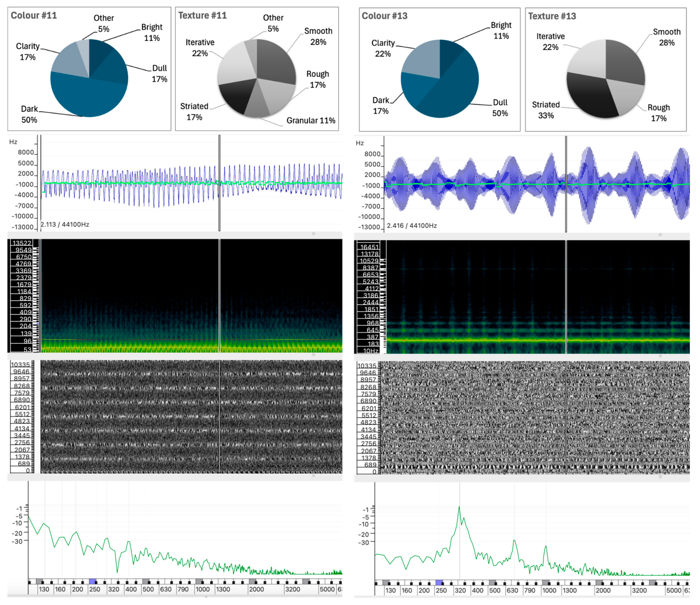Click blue highlighted piano key in right spectrum

tap(439, 582)
